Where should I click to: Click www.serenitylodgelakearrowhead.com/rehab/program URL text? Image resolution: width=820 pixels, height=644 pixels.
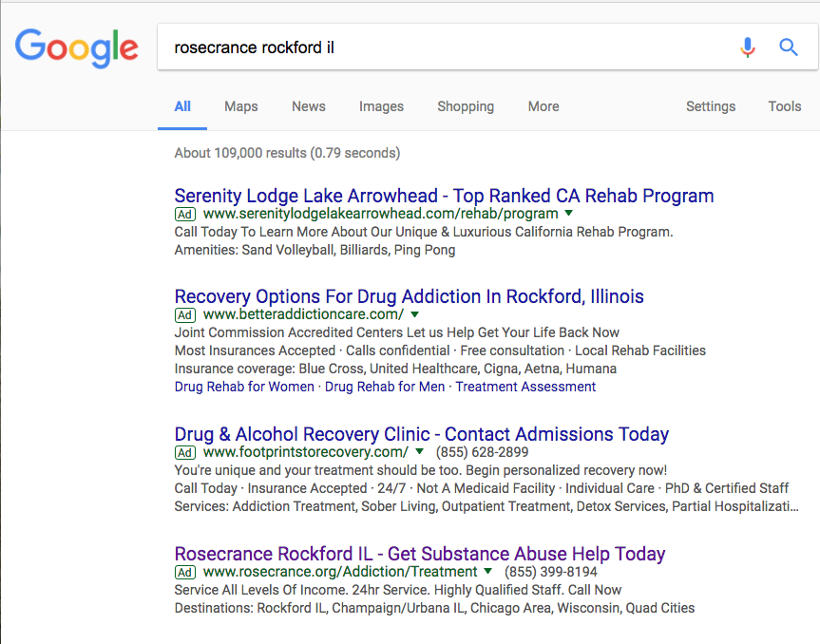[x=381, y=214]
